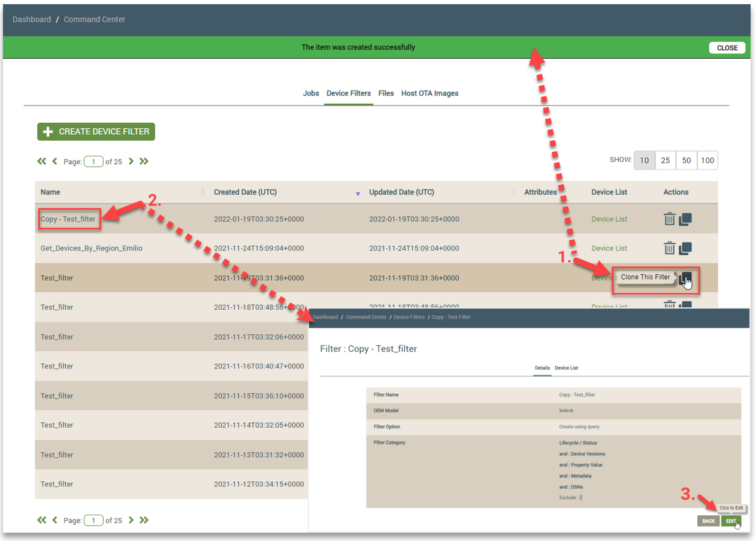Open Details tab in filter panel
756x541 pixels.
542,368
